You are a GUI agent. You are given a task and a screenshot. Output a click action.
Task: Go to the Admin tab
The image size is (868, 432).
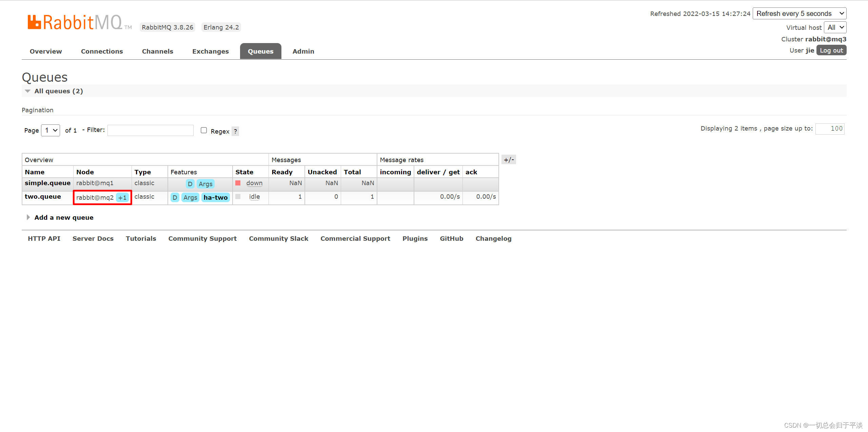tap(303, 51)
